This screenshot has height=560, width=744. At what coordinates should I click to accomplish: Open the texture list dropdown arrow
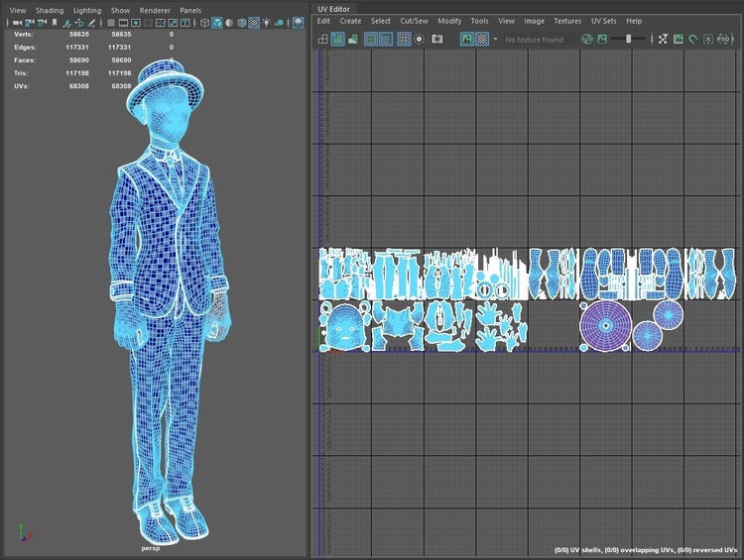(x=496, y=40)
